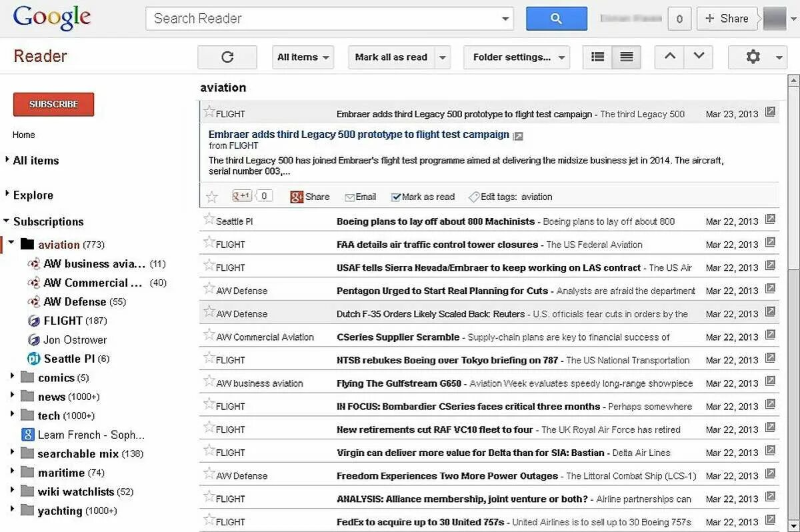Open the Embraer adds third Legacy 500 title link
Screen dimensions: 800x532
(x=359, y=135)
